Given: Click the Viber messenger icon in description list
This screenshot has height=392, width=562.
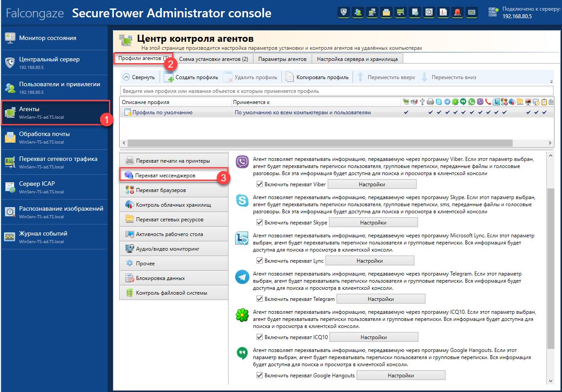Looking at the screenshot, I should [x=242, y=162].
